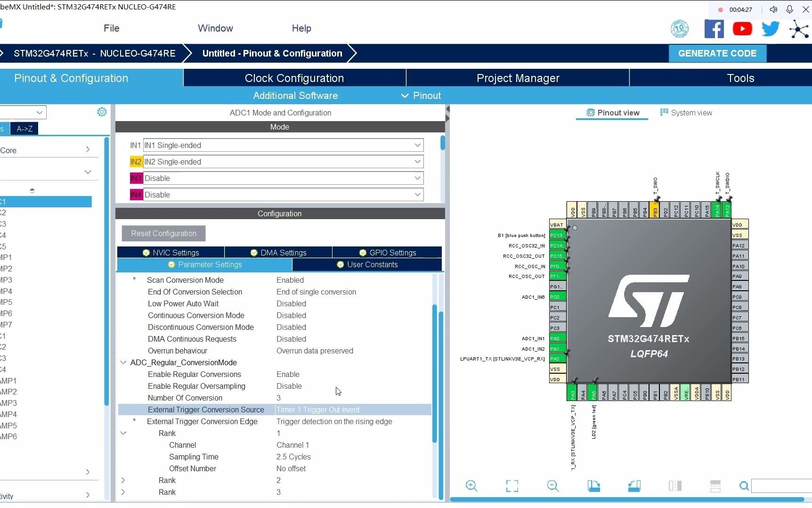The width and height of the screenshot is (812, 508).
Task: Click the network/share icon top right
Action: (799, 29)
